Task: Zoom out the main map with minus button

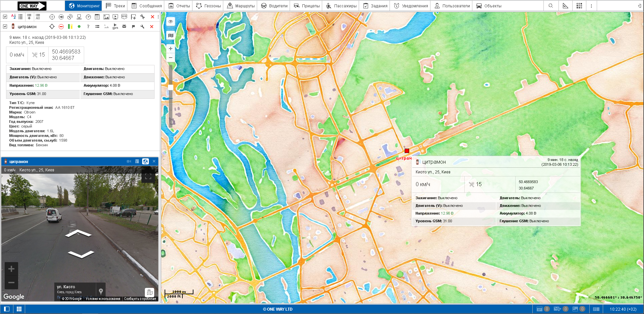Action: click(171, 58)
